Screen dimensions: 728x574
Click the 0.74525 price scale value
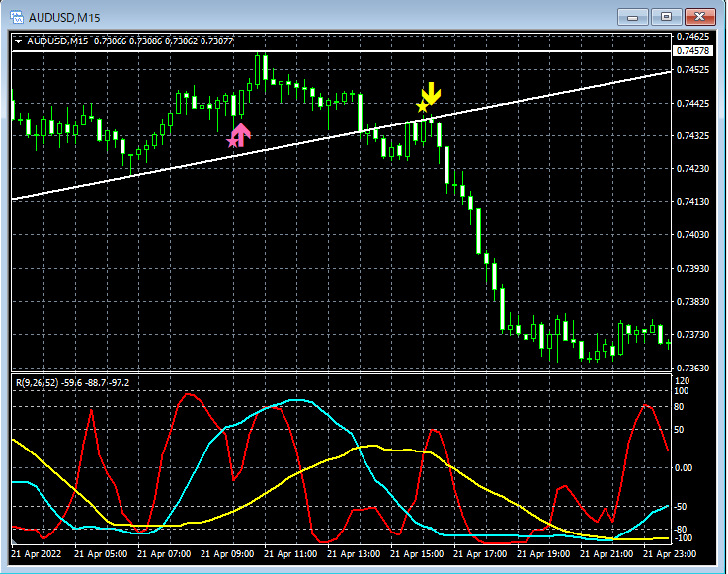[692, 70]
